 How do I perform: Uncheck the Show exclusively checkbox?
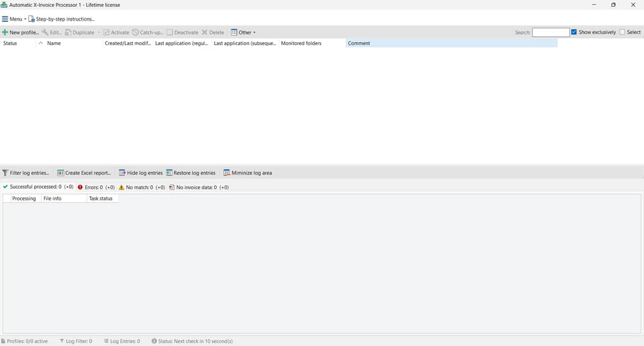click(574, 32)
